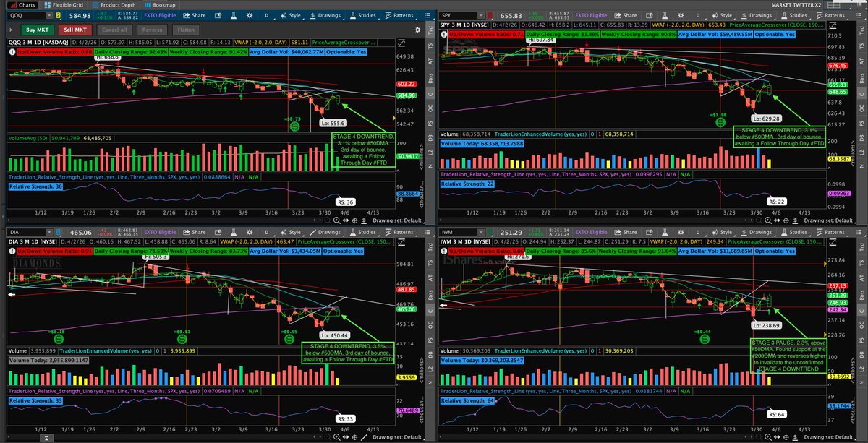Open the Style menu on QQQ chart
The height and width of the screenshot is (443, 868).
coord(290,15)
